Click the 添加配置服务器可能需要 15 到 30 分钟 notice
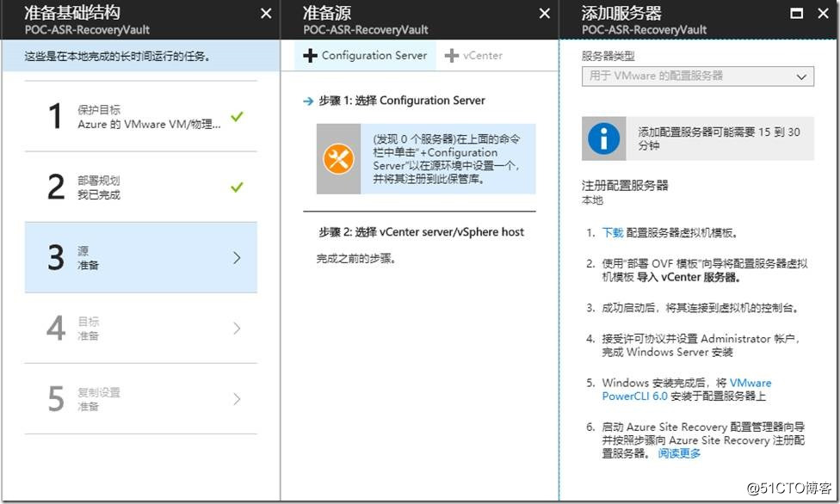Screen dimensions: 840x504 pyautogui.click(x=698, y=138)
